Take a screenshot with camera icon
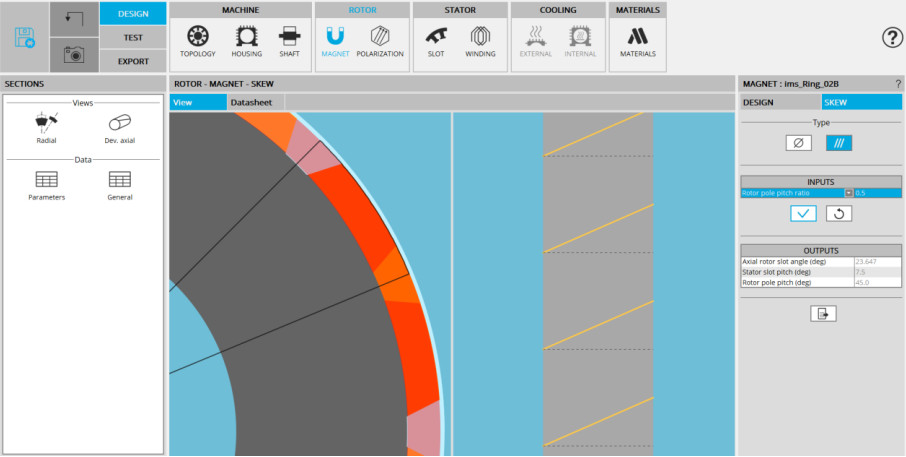Image resolution: width=906 pixels, height=457 pixels. (73, 55)
